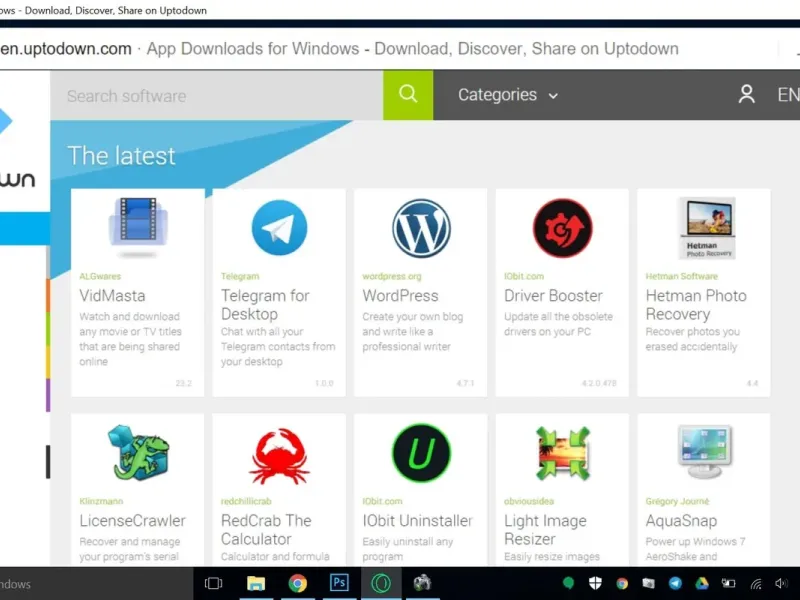Click description "Update all the obsolete drivers"

558,323
